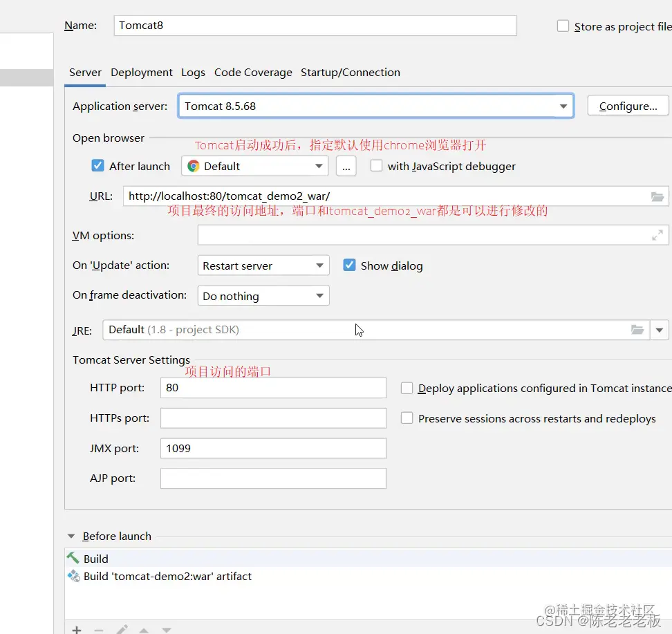Click the Build hammer icon

pyautogui.click(x=73, y=558)
